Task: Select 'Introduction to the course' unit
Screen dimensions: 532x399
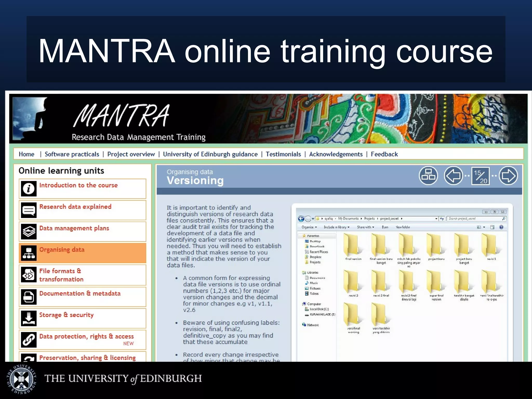Action: tap(82, 189)
